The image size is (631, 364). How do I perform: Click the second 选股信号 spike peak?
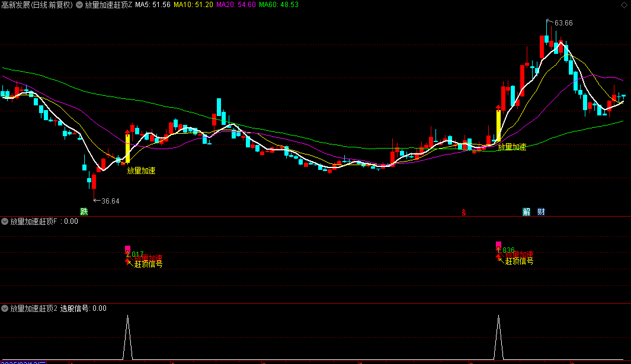point(499,316)
